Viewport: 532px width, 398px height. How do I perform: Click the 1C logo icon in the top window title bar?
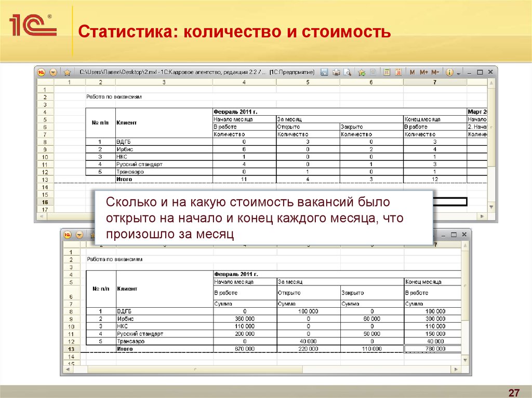(x=42, y=72)
